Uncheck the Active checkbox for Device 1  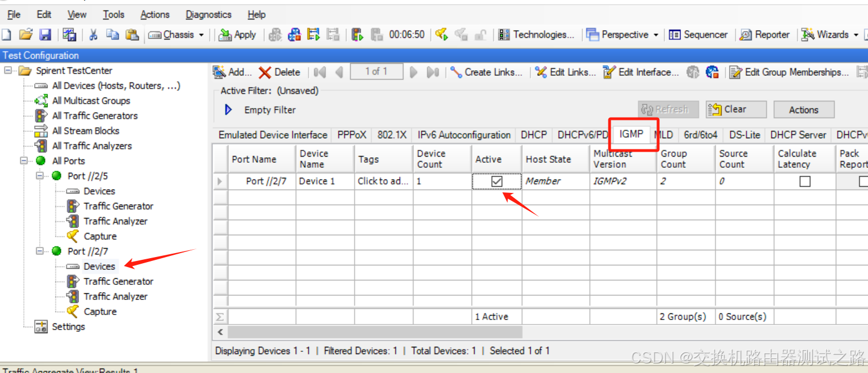point(497,181)
